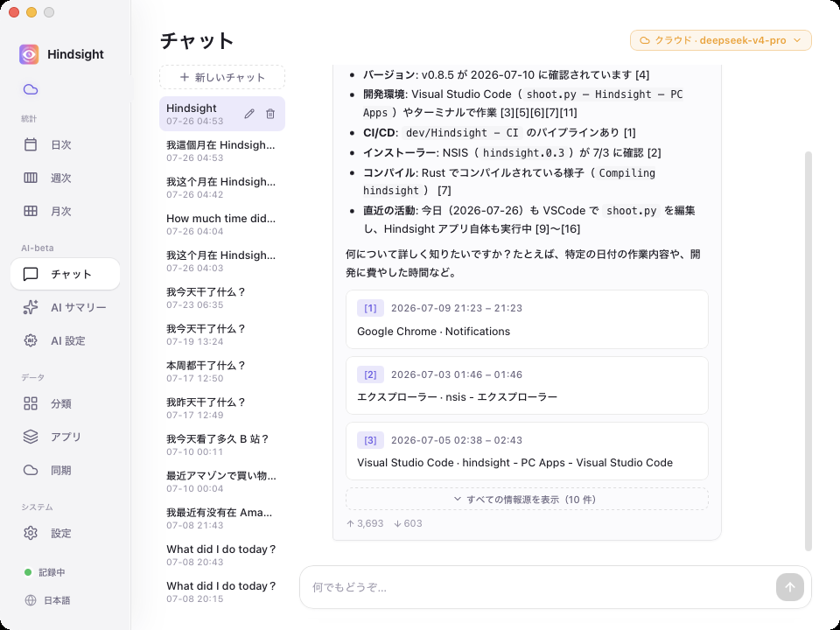Open the 週次 weekly stats view
Viewport: 840px width, 630px height.
(x=65, y=178)
